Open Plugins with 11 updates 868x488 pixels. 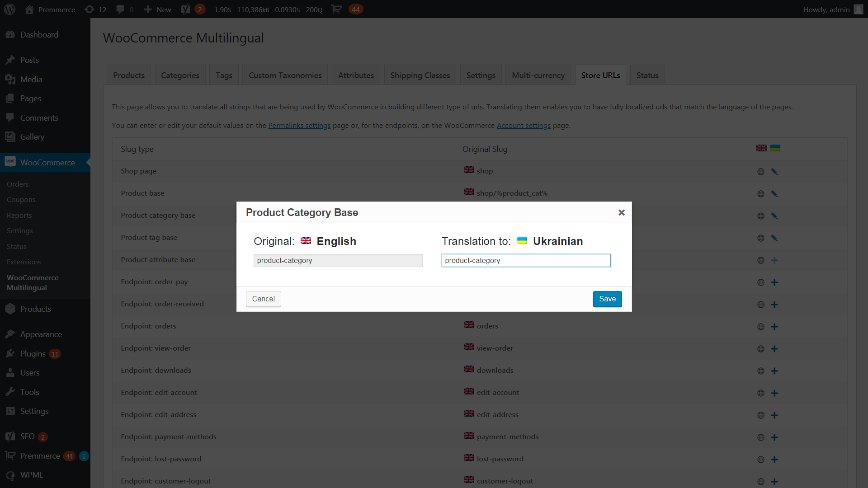(33, 354)
